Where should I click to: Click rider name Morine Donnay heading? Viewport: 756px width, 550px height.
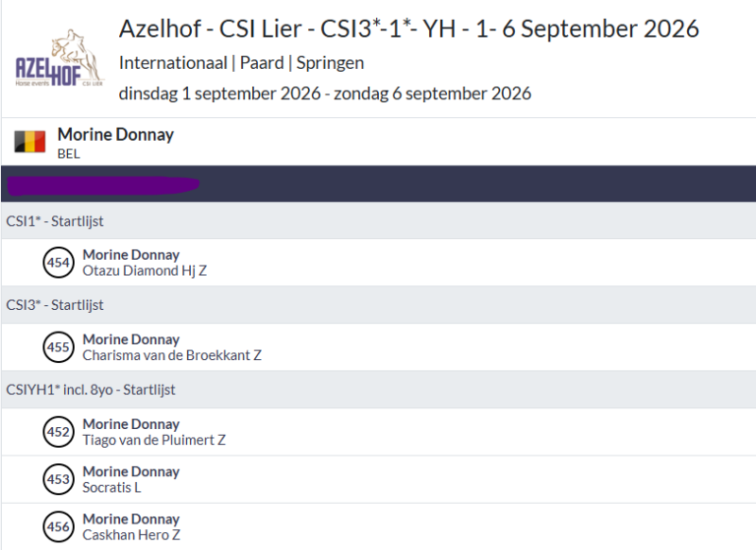[115, 134]
